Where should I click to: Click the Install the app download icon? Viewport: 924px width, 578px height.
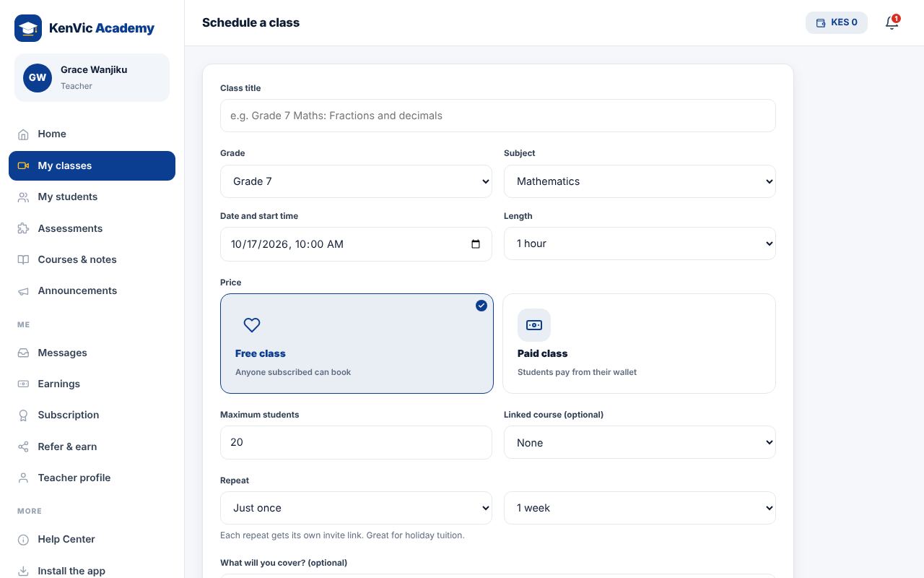coord(23,571)
